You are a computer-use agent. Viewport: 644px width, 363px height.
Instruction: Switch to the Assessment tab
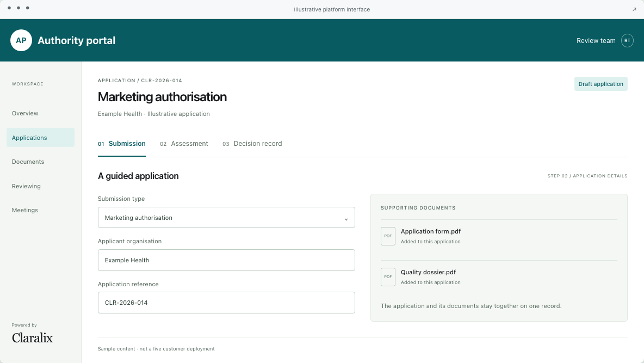click(x=184, y=144)
